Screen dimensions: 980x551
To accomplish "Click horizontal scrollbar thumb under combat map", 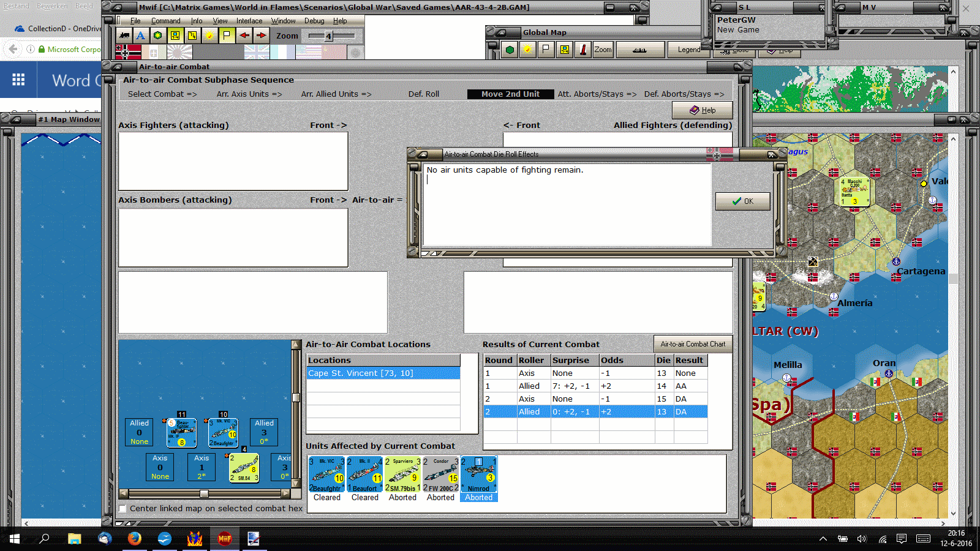I will 204,493.
